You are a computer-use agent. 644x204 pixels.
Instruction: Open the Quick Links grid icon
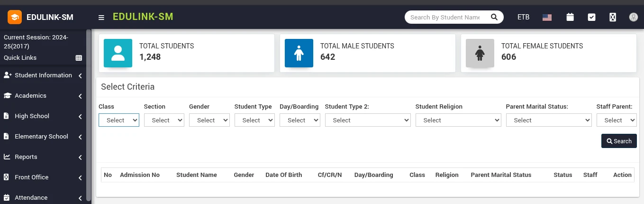tap(79, 58)
